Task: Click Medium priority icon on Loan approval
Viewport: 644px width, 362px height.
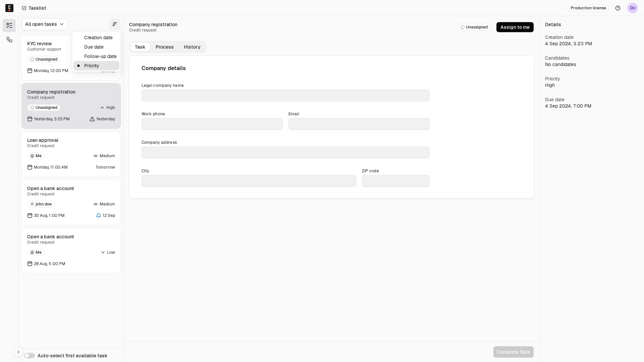Action: pos(96,156)
